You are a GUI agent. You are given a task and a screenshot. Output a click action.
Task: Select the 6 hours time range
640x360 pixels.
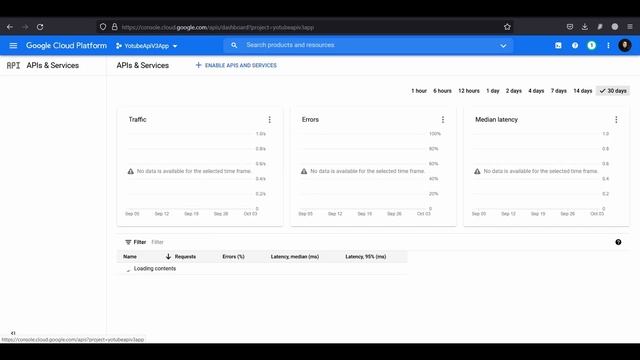point(442,91)
